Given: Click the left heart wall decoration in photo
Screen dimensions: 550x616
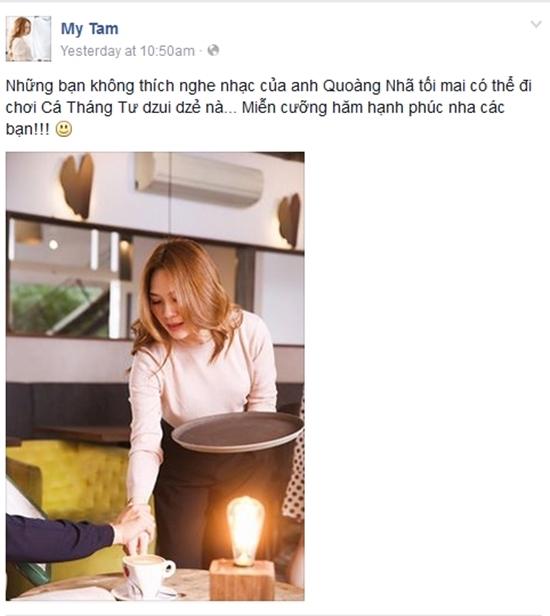Looking at the screenshot, I should 77,185.
